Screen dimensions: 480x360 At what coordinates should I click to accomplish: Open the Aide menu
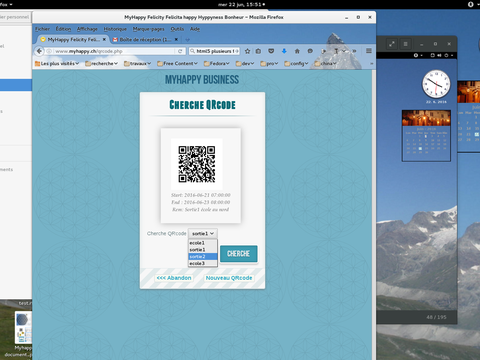pos(195,29)
